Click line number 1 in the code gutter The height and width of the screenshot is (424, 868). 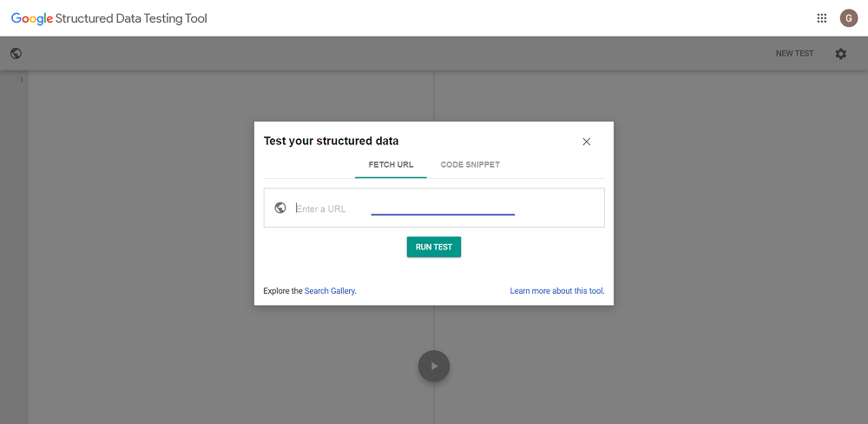pyautogui.click(x=22, y=80)
